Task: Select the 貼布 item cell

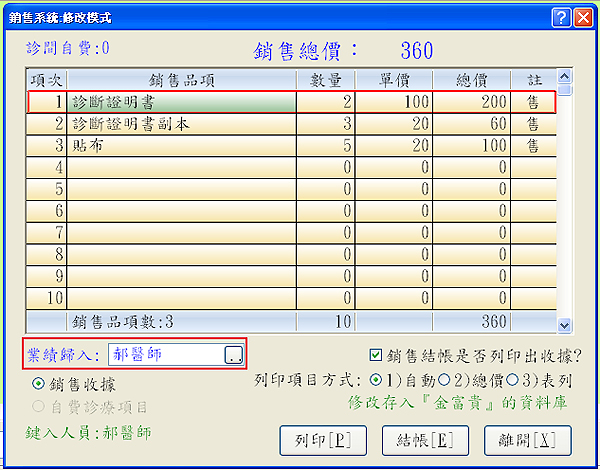Action: (x=182, y=146)
